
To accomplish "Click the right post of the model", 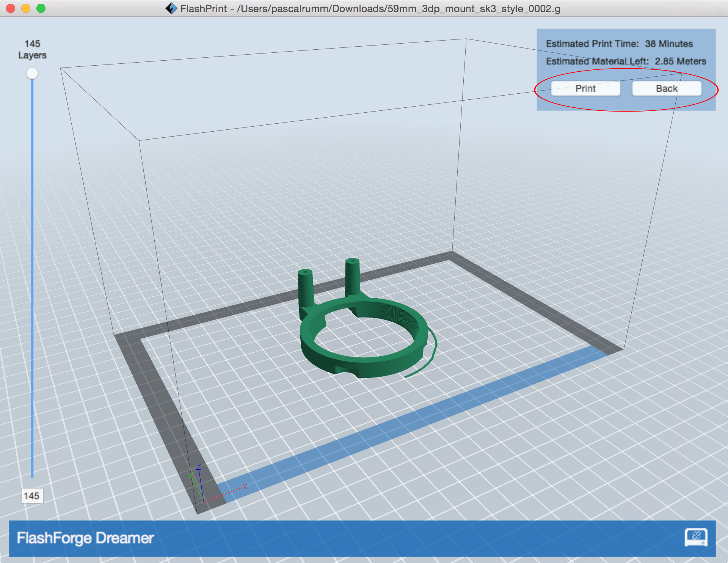I will [x=352, y=277].
